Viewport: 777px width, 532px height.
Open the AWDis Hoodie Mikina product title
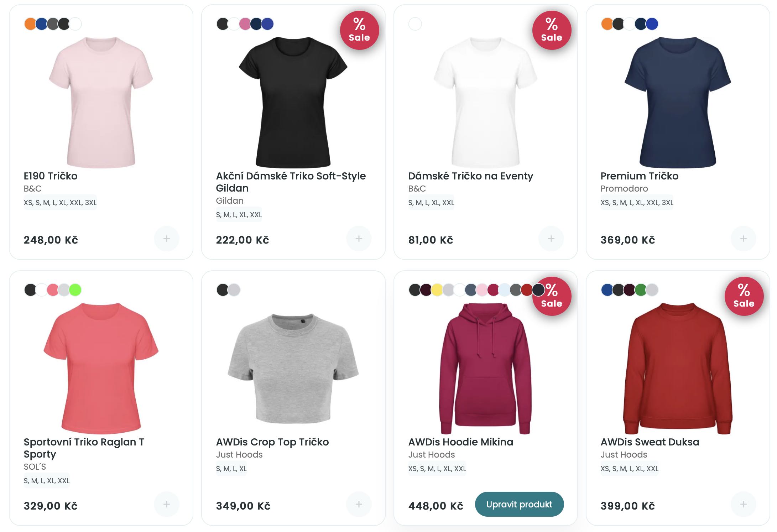click(460, 442)
